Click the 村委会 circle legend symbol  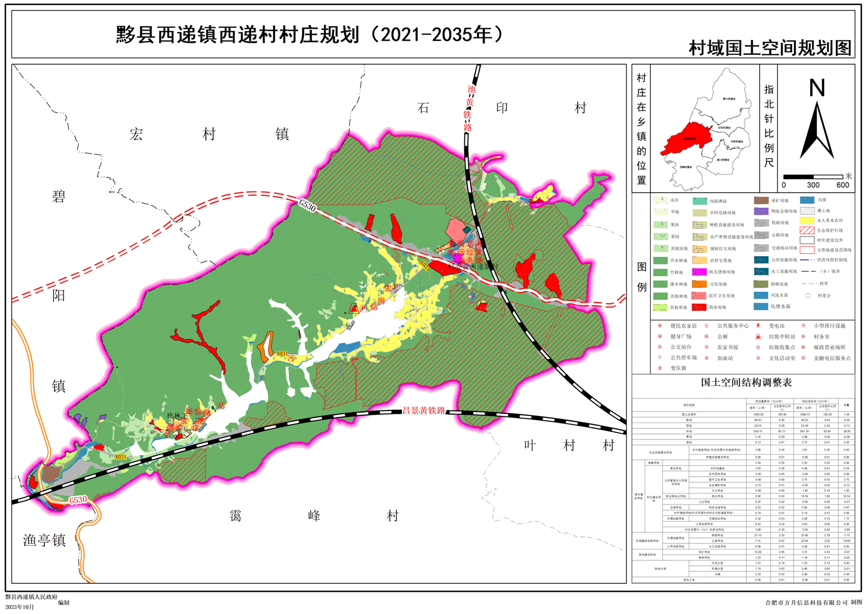808,296
